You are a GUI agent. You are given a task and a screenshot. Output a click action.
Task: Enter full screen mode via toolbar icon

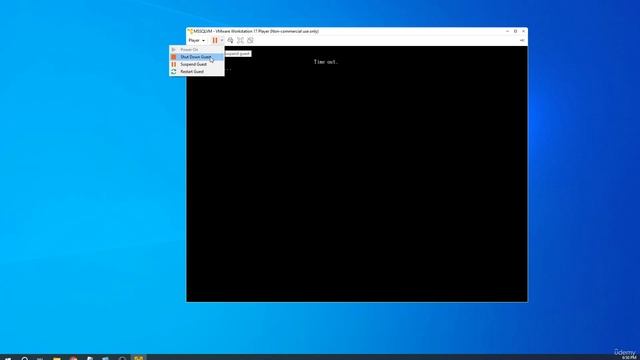click(x=240, y=40)
